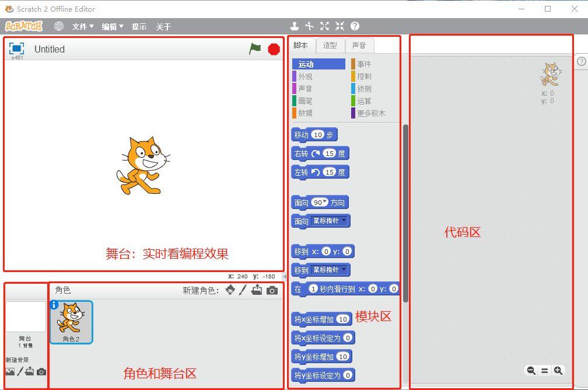This screenshot has width=588, height=390.
Task: Click value in 将y坐标设定为 block
Action: coord(348,375)
